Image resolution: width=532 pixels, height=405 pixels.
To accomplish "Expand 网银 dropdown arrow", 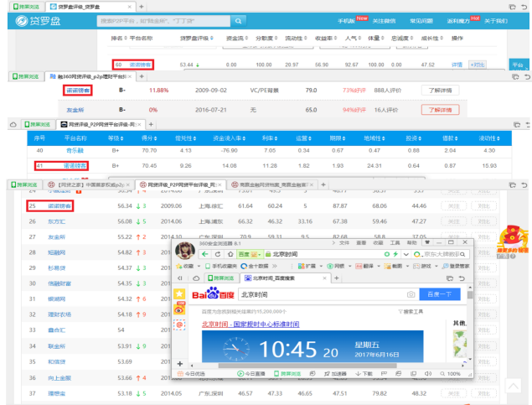I will [350, 266].
